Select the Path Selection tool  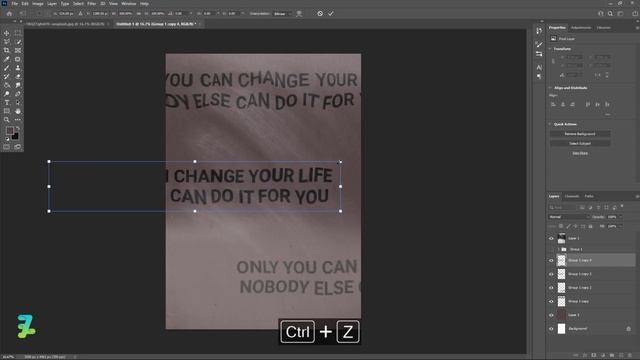[18, 102]
